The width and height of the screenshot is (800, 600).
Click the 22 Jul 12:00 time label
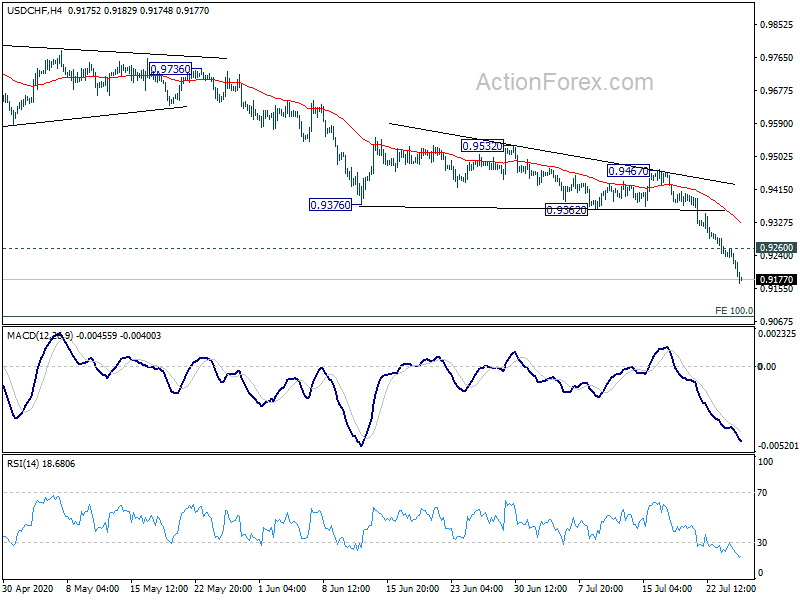731,588
